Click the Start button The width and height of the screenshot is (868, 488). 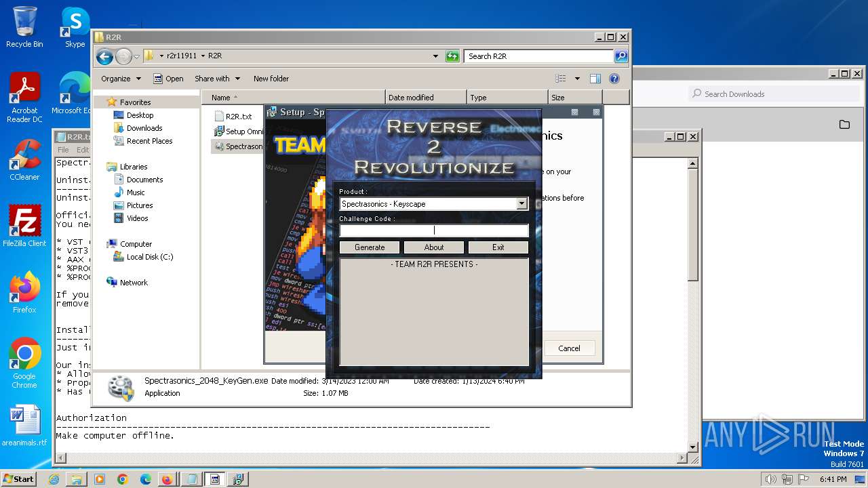tap(18, 479)
